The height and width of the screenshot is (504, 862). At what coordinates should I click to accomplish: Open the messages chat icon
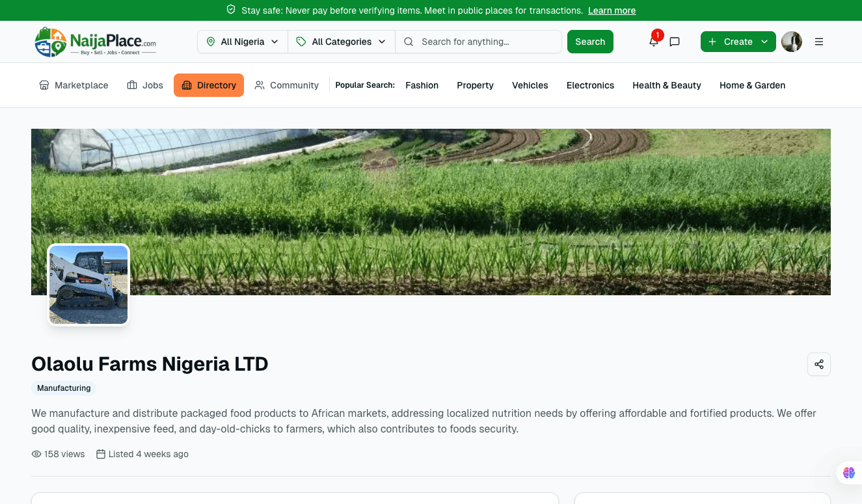coord(675,42)
